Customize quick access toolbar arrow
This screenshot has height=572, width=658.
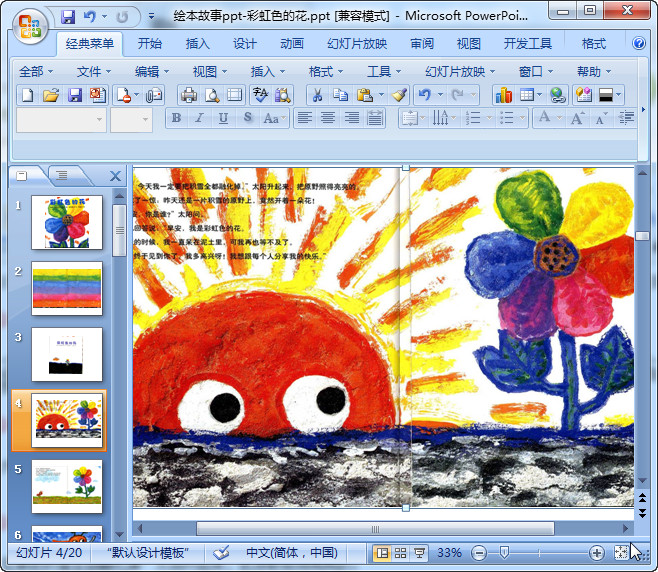(151, 17)
